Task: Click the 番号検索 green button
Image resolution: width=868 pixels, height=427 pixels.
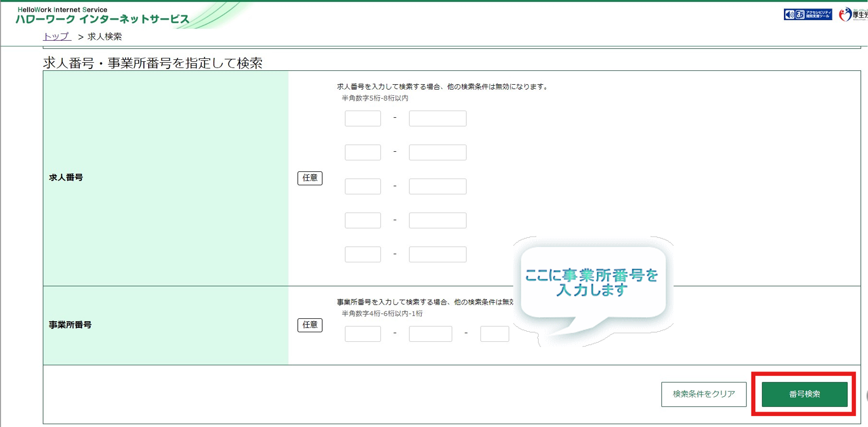Action: [x=804, y=394]
